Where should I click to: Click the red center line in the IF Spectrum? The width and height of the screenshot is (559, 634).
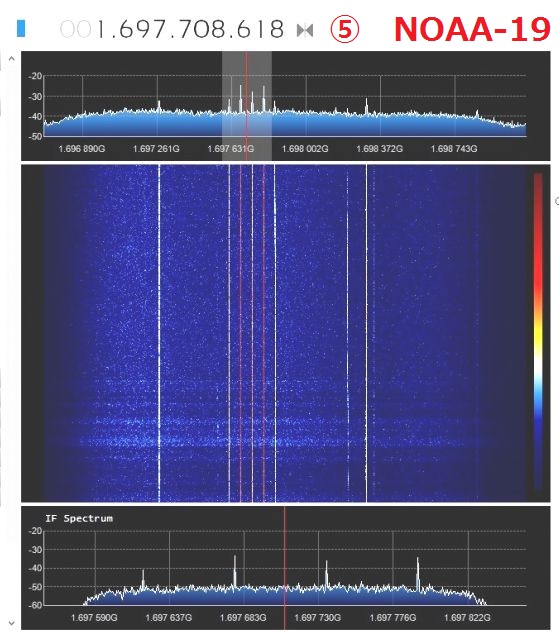[x=285, y=568]
